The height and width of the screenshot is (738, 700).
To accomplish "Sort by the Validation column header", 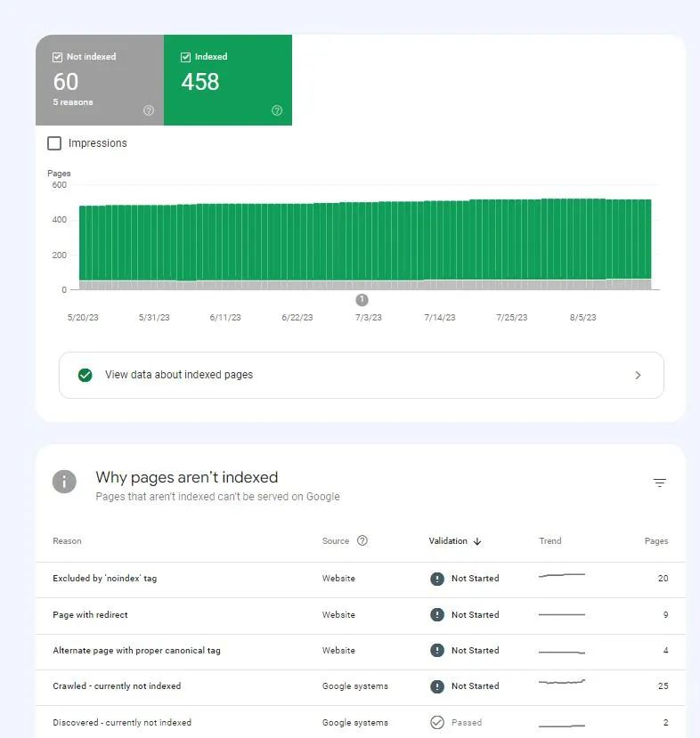I will (448, 541).
